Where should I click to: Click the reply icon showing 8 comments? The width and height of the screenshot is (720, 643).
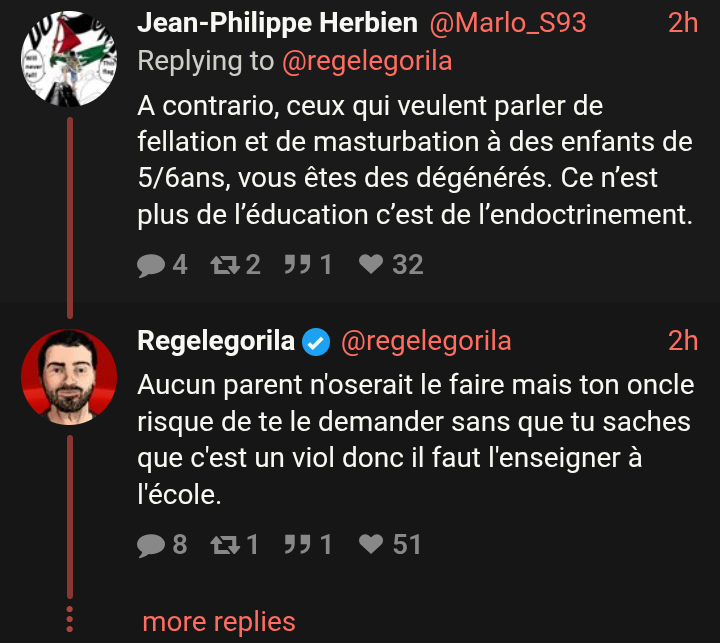(x=151, y=544)
